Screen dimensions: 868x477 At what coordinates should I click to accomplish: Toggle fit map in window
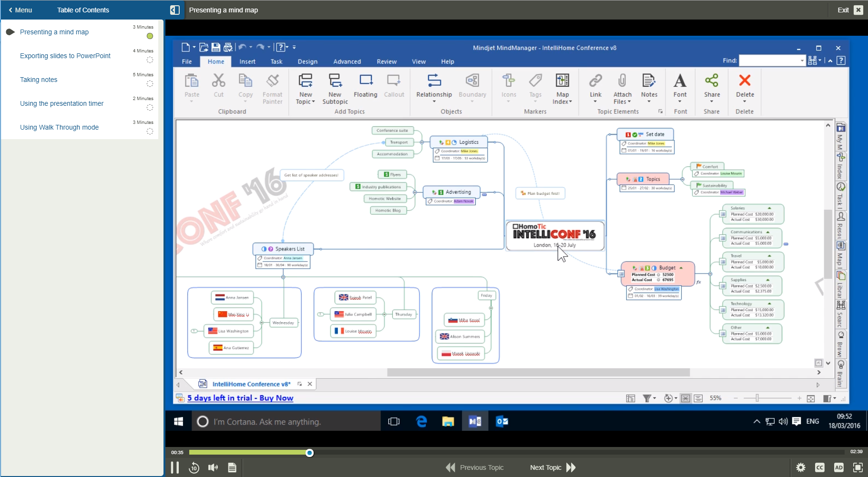pos(810,398)
